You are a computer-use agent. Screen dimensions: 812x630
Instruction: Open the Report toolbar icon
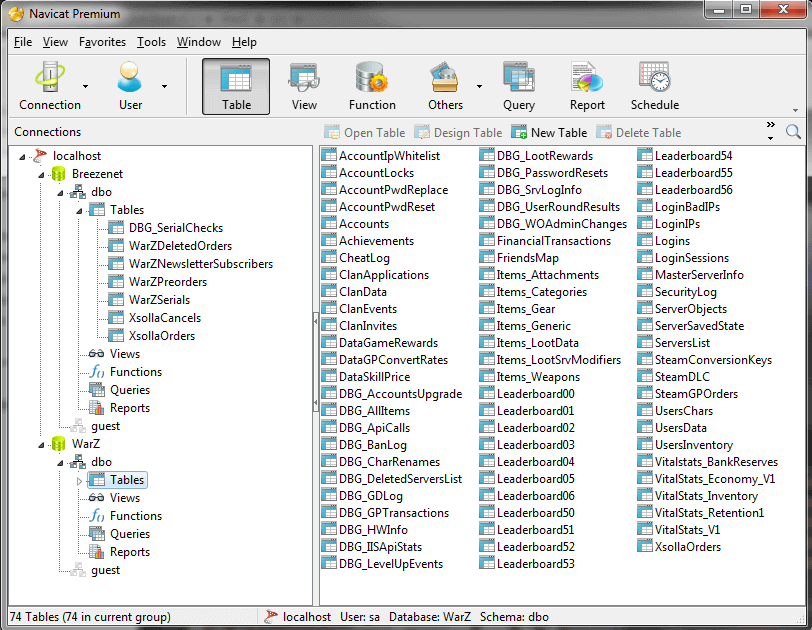coord(587,86)
